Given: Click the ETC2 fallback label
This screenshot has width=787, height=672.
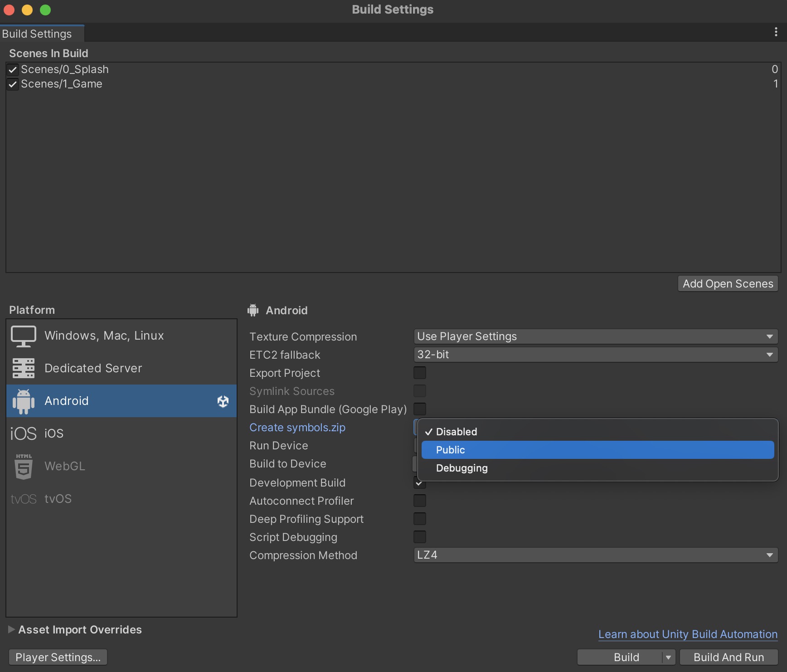Looking at the screenshot, I should click(x=285, y=355).
